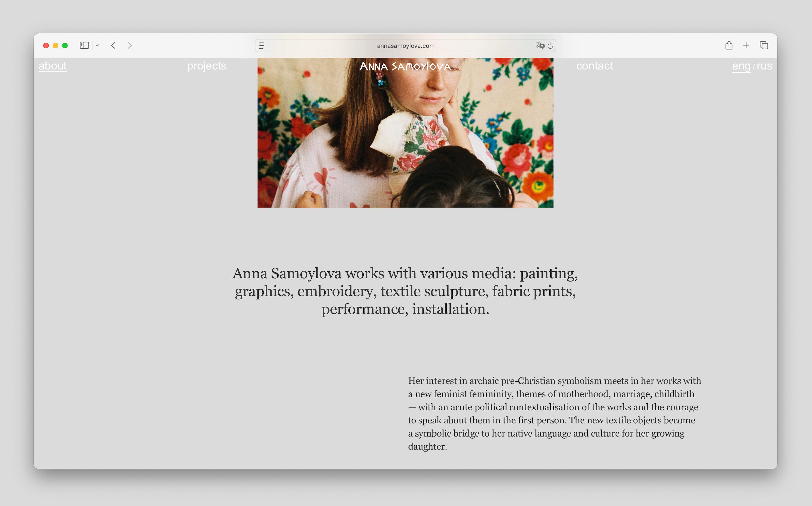The height and width of the screenshot is (506, 812).
Task: Switch language to rus
Action: click(765, 66)
